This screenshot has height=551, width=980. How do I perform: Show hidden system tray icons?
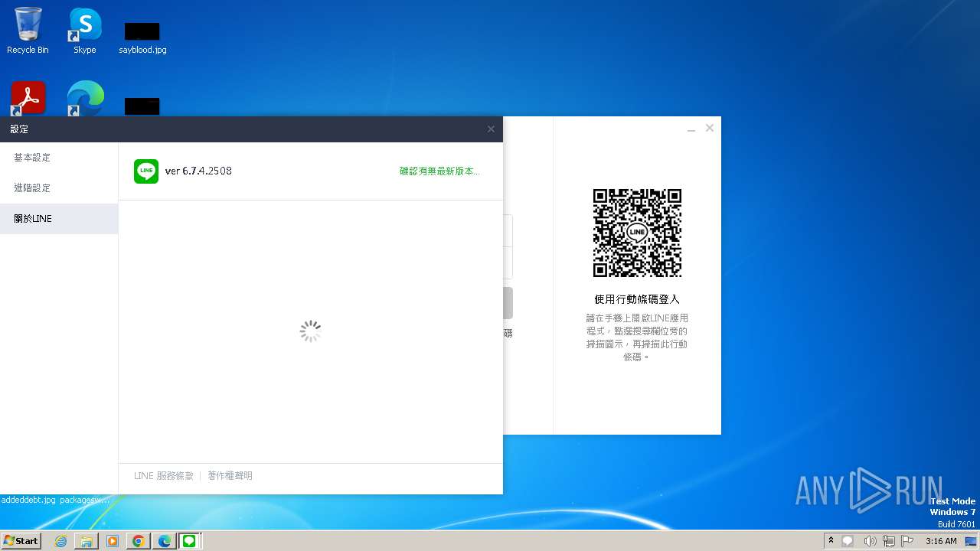(831, 540)
